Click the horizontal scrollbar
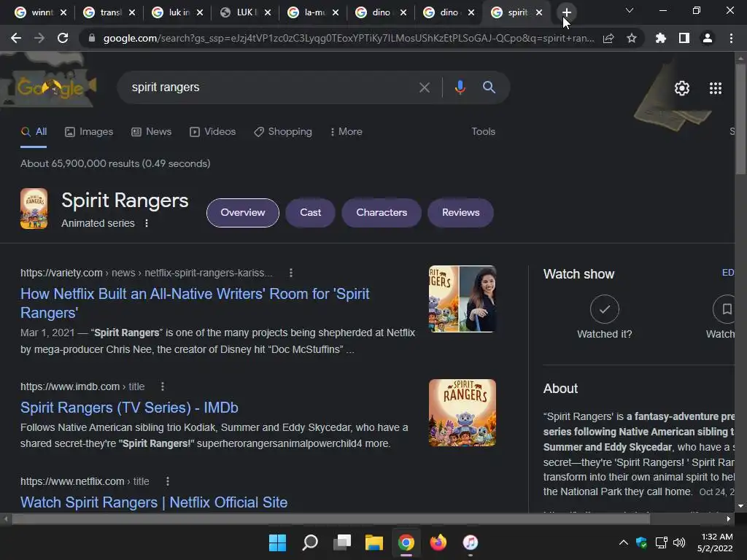 [x=330, y=518]
